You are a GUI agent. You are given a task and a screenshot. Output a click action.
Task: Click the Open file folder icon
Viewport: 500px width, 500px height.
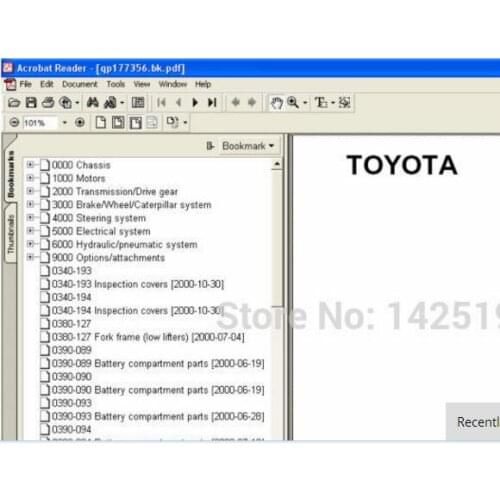click(x=14, y=103)
